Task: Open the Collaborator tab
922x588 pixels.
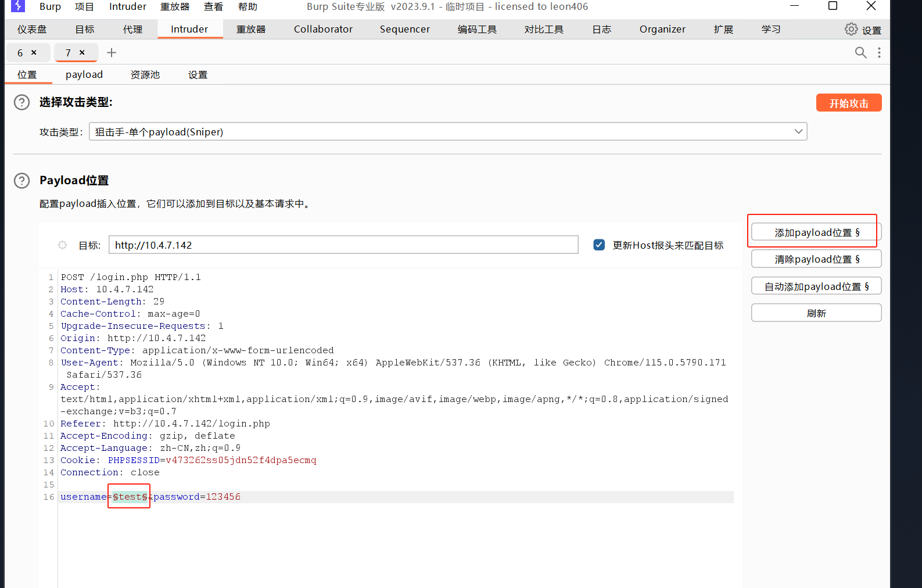Action: click(x=323, y=29)
